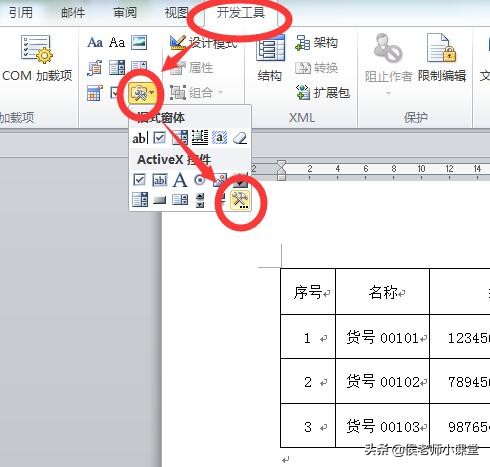Open the legacy tools dropdown button
Screen dimensions: 490x467
click(x=142, y=93)
